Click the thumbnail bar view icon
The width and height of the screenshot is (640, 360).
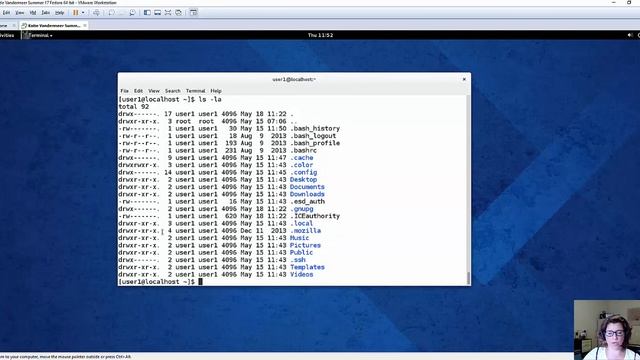tap(158, 13)
